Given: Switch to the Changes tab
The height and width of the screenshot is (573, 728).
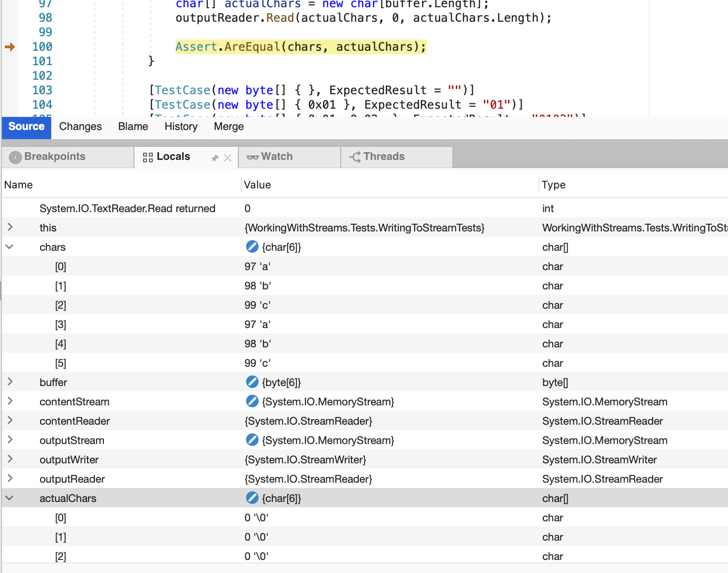Looking at the screenshot, I should pos(80,127).
